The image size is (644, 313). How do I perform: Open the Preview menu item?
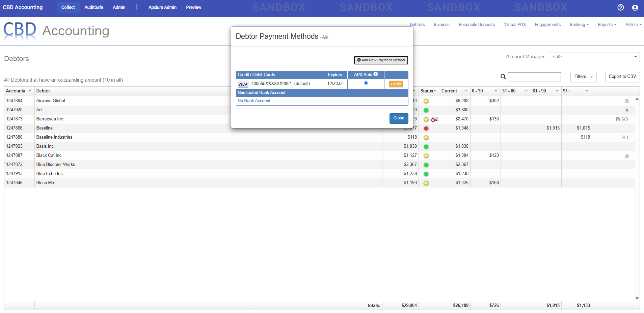tap(194, 7)
